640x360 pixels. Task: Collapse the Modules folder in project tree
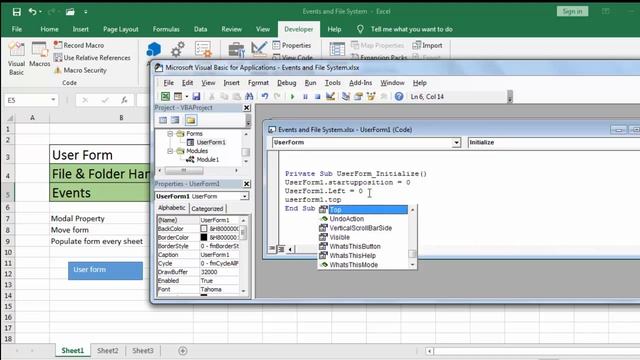170,151
